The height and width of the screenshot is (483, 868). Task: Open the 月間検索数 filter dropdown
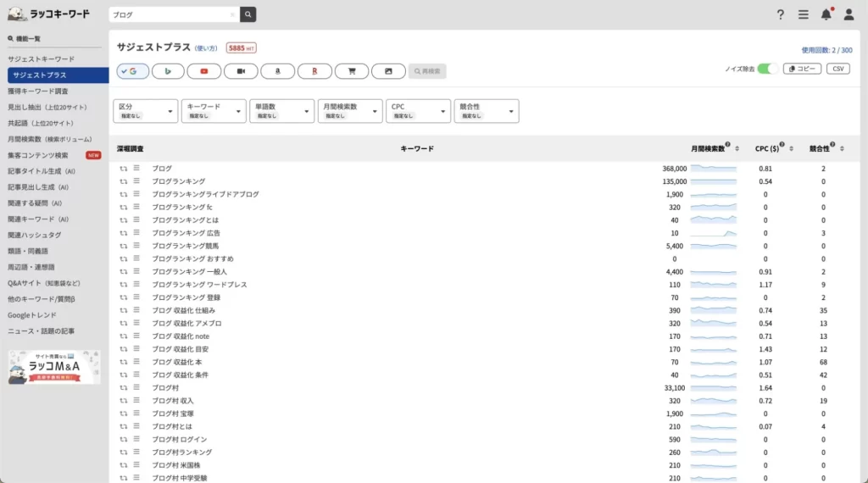pyautogui.click(x=349, y=111)
